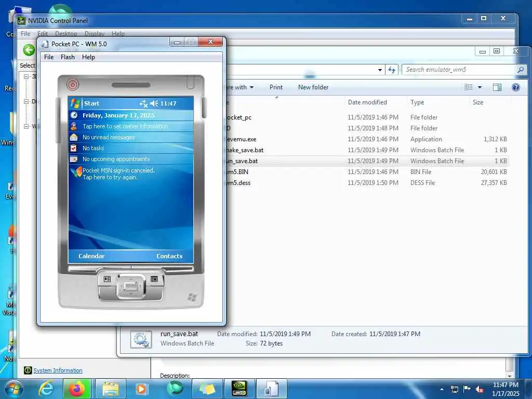
Task: Open Firefox from the taskbar
Action: tap(77, 389)
